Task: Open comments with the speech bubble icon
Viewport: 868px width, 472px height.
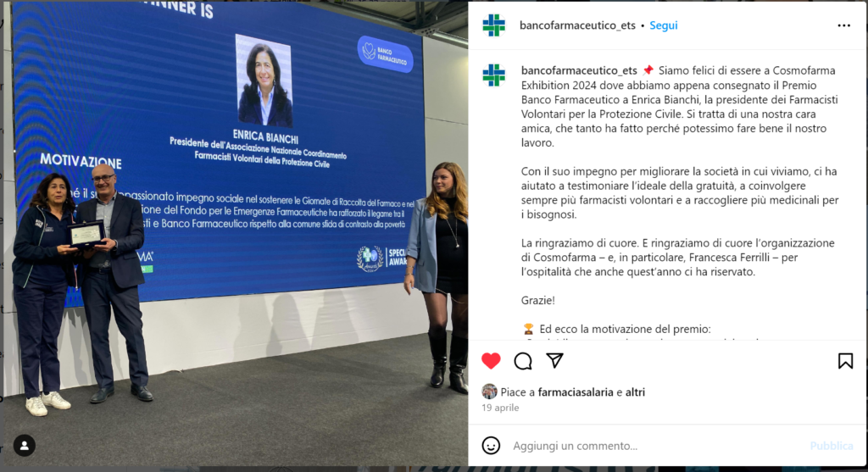Action: click(x=522, y=361)
